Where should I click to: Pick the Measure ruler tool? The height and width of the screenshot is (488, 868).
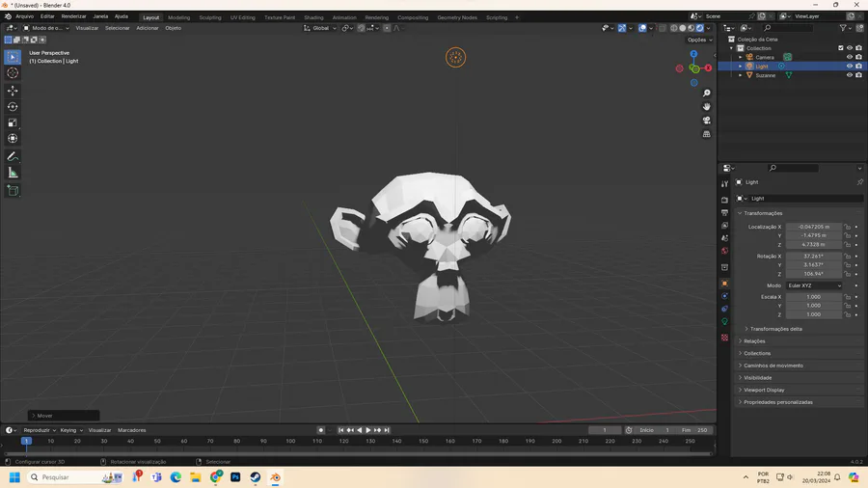pos(13,174)
